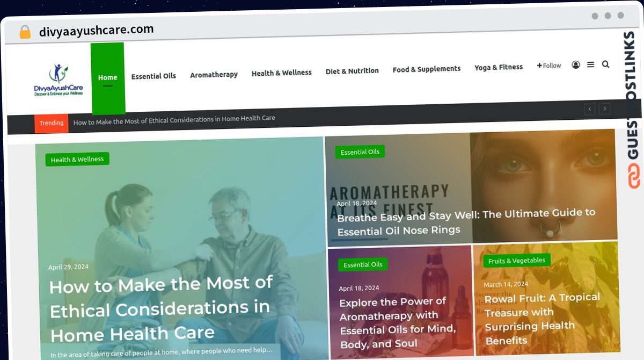Click Fruits & Vegetables category badge
644x360 pixels.
click(517, 261)
